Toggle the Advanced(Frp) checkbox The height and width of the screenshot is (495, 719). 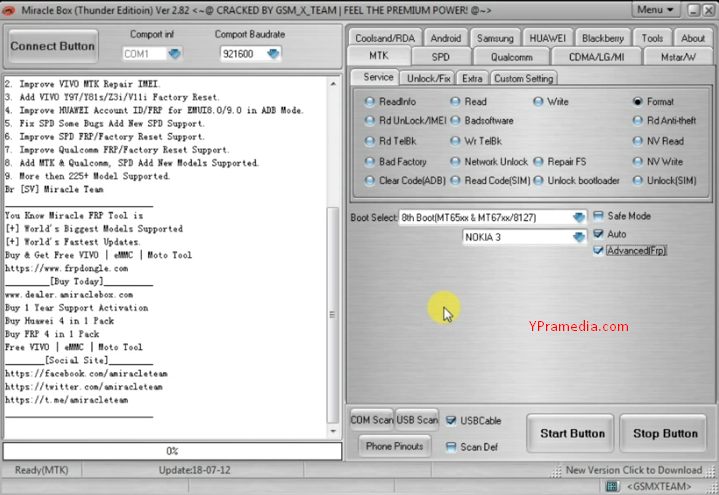pos(598,250)
